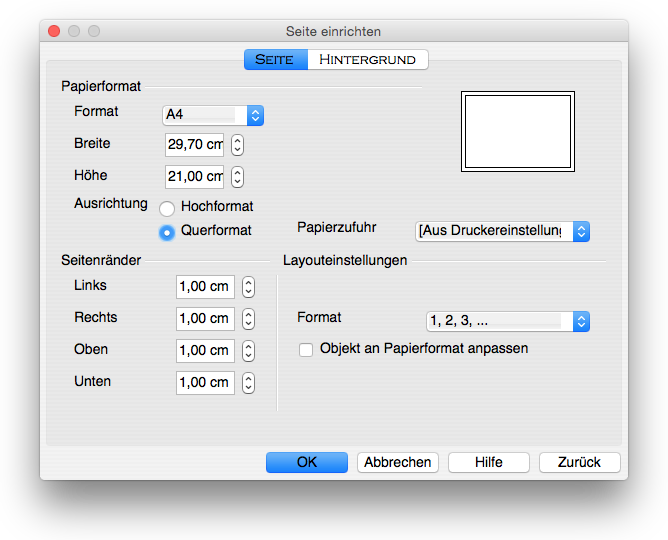Adjust the Höhe stepper arrows
668x540 pixels.
pyautogui.click(x=237, y=177)
